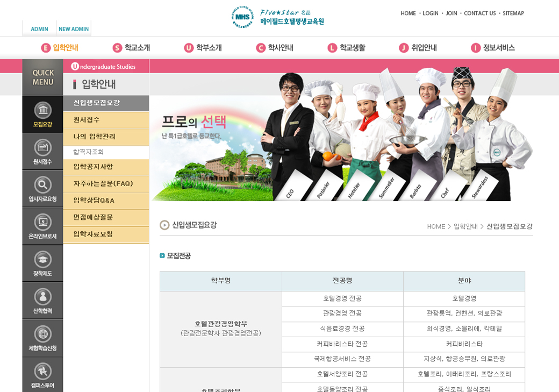The image size is (559, 392).
Task: Switch to the ADMIN tab
Action: pos(39,29)
